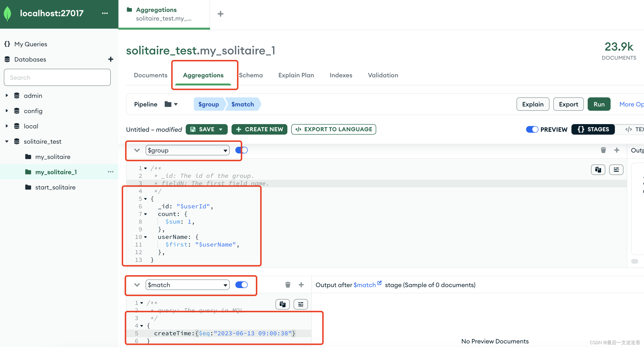Open the $match stage operator dropdown
The image size is (644, 347).
[188, 285]
